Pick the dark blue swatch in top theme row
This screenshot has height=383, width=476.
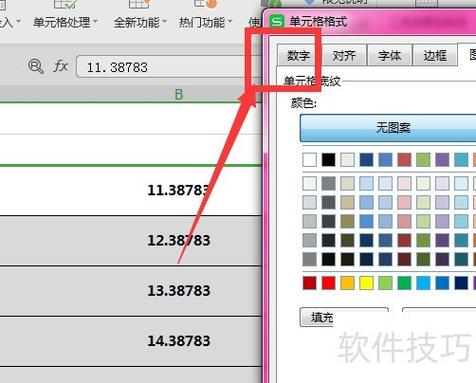pos(366,160)
